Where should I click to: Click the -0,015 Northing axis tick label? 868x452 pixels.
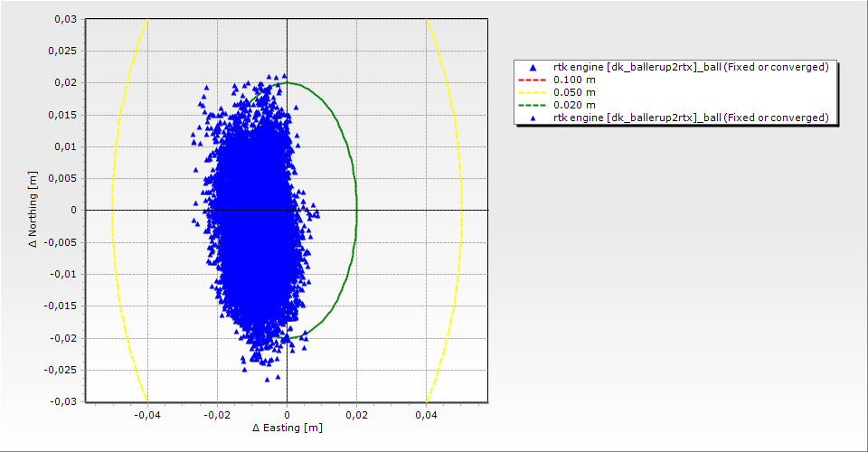click(x=61, y=306)
